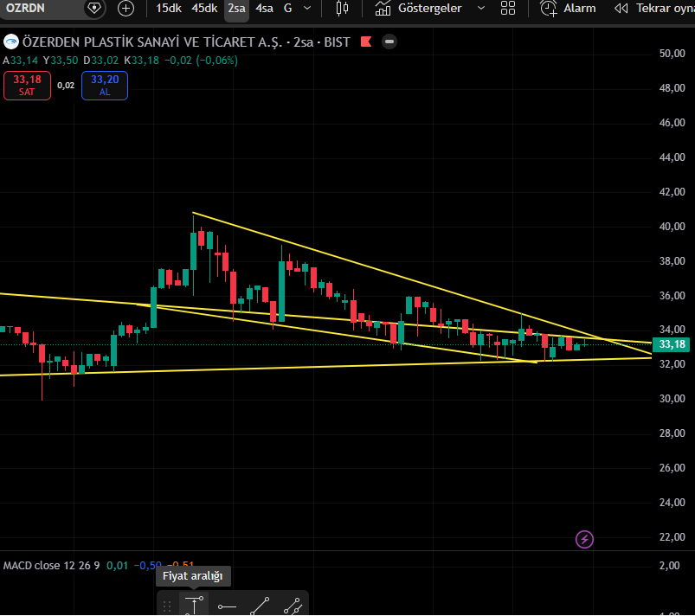Expand the timeframe interval dropdown
This screenshot has height=616, width=695.
(307, 8)
